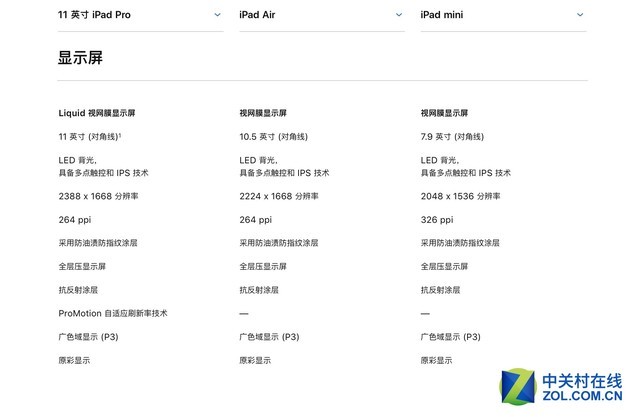Select the Liquid 视网膜显示屏 label

tap(97, 113)
